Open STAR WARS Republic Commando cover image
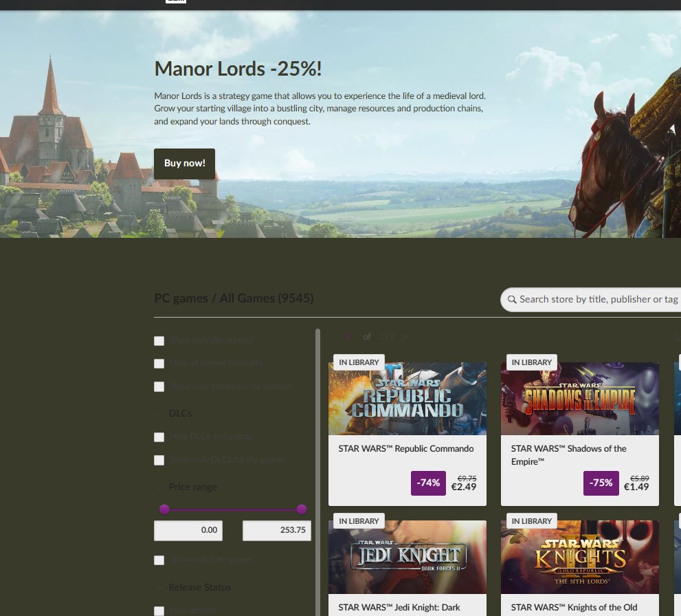This screenshot has width=681, height=616. coord(407,398)
